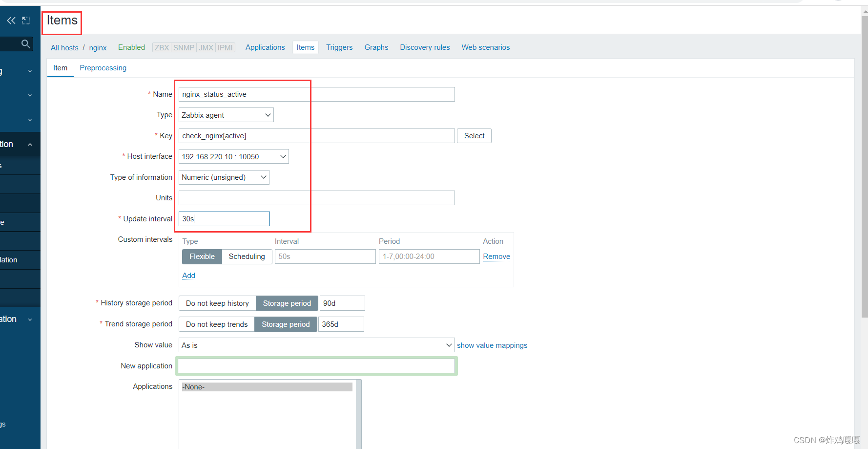Click the All hosts breadcrumb link
This screenshot has height=449, width=868.
tap(64, 48)
